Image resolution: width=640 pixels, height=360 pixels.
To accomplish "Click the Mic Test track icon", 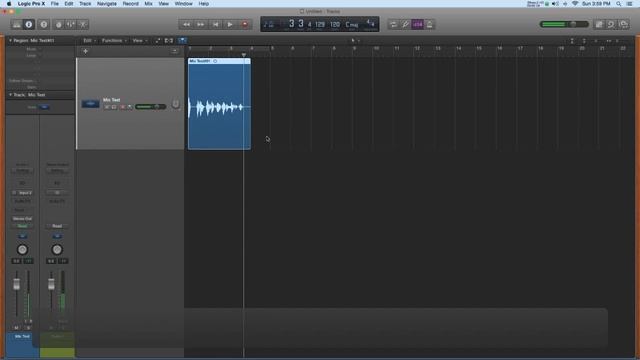I will tap(90, 104).
